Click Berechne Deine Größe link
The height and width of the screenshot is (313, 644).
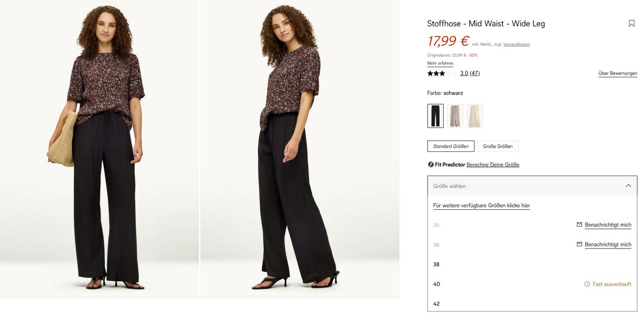(x=493, y=164)
